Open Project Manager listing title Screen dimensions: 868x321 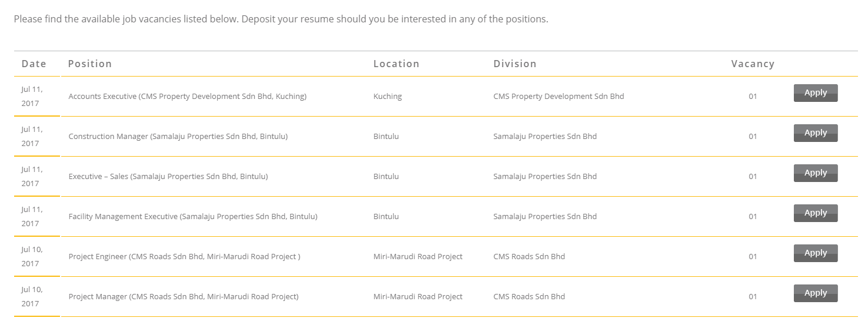pos(183,297)
